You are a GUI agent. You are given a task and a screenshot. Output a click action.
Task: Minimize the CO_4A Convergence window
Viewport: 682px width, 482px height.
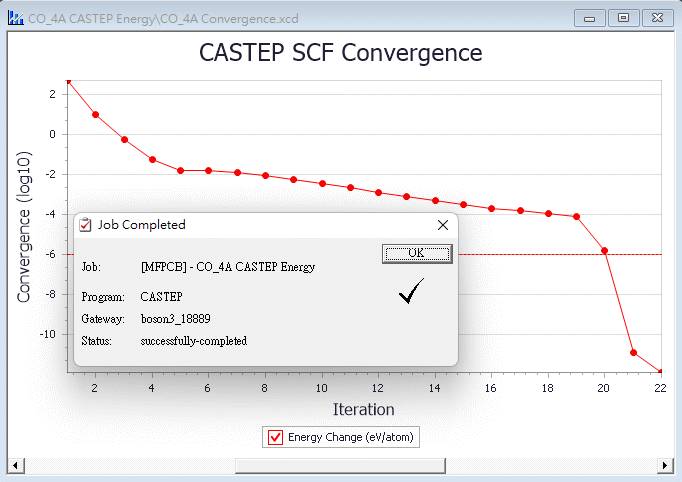591,18
